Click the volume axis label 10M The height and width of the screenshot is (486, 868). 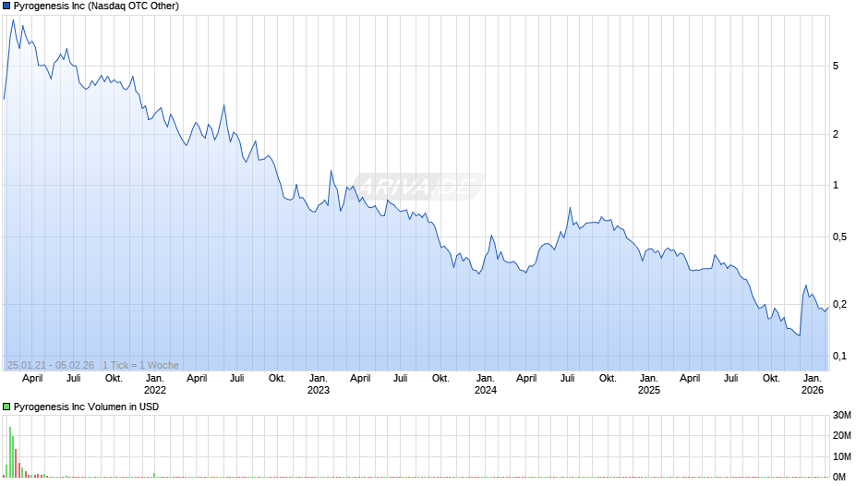pos(842,456)
